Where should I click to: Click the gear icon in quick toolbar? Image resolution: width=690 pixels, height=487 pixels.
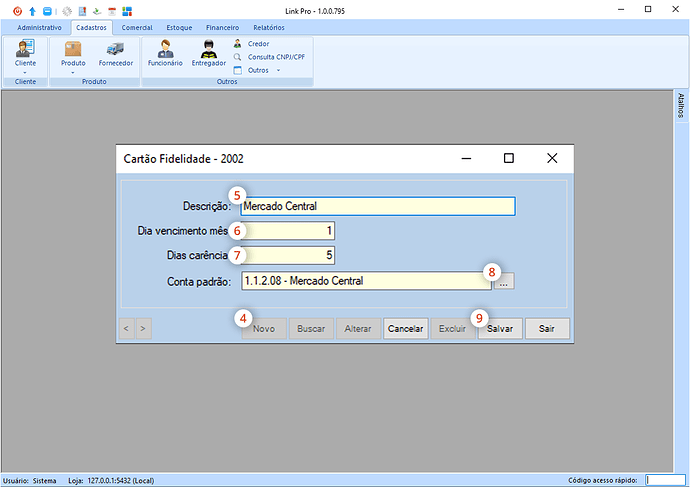tap(66, 9)
